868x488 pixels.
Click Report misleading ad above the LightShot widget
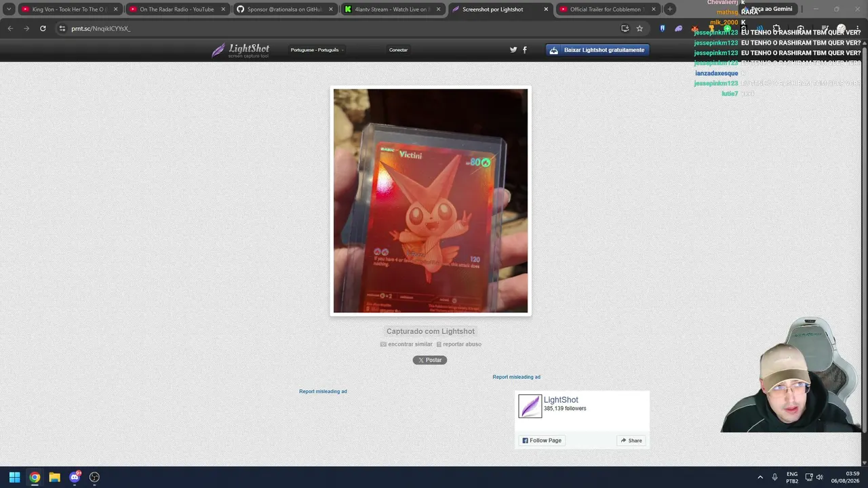tap(517, 377)
